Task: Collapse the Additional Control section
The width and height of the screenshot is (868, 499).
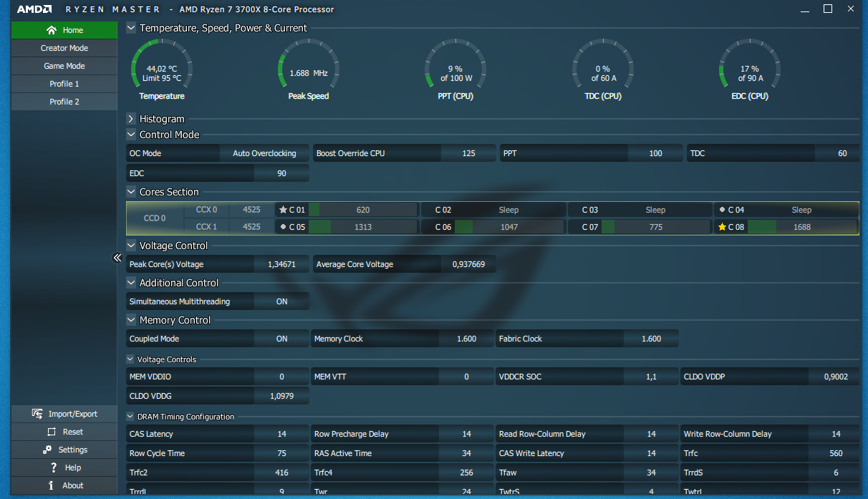Action: [x=131, y=283]
